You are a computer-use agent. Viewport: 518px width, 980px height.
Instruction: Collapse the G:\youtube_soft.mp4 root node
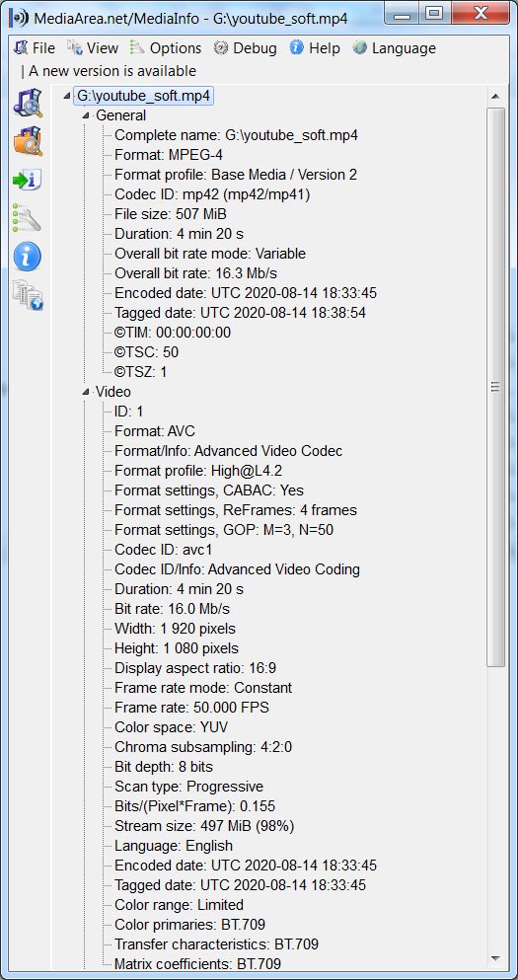click(x=67, y=97)
